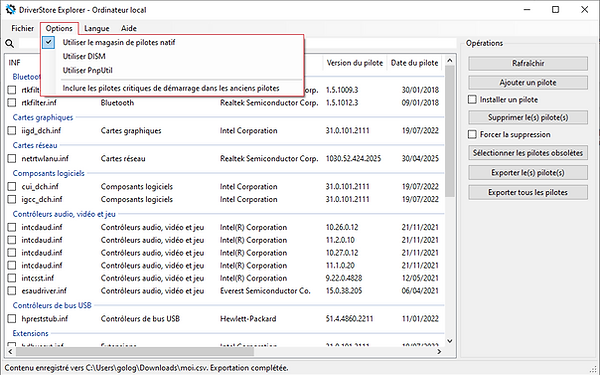Click the date 30/04/2025 cell
The width and height of the screenshot is (600, 375).
coord(420,158)
